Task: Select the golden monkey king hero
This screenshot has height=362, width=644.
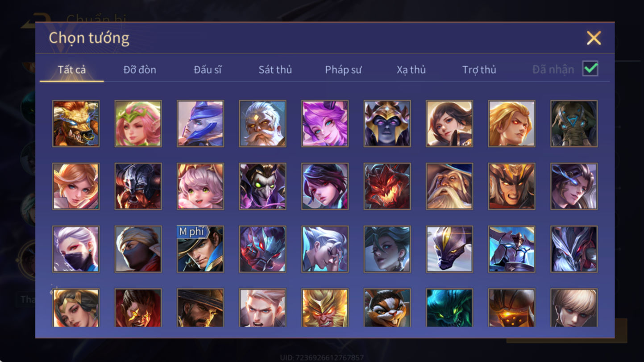Action: pyautogui.click(x=325, y=308)
